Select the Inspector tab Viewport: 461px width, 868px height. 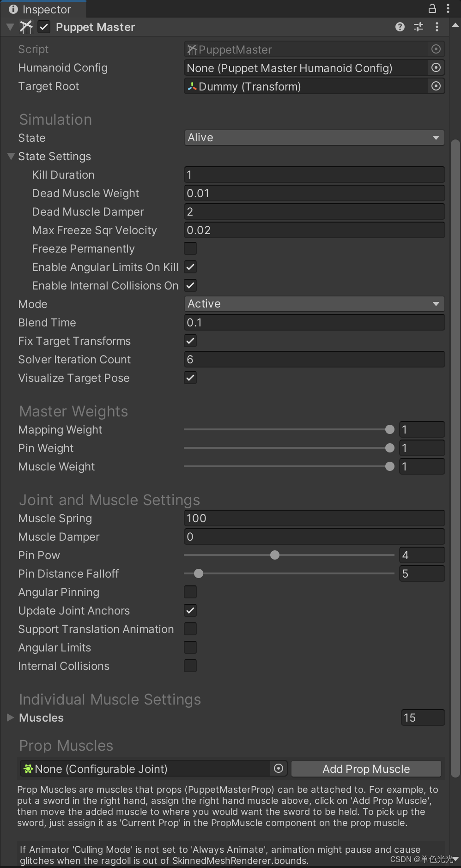click(43, 9)
